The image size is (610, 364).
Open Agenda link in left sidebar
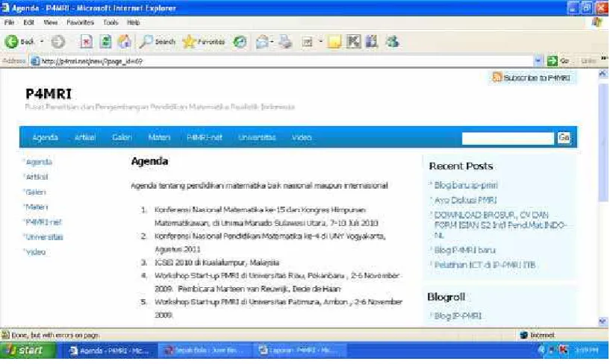[x=39, y=162]
